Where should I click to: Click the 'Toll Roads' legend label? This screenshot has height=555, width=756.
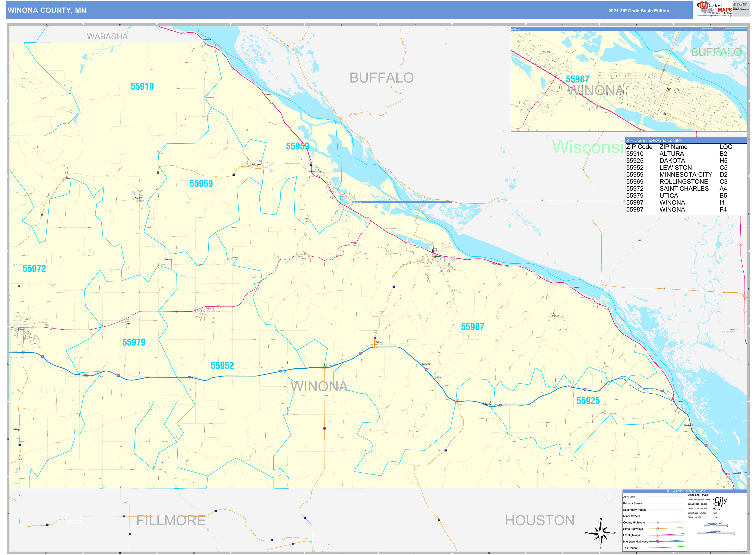pyautogui.click(x=630, y=548)
